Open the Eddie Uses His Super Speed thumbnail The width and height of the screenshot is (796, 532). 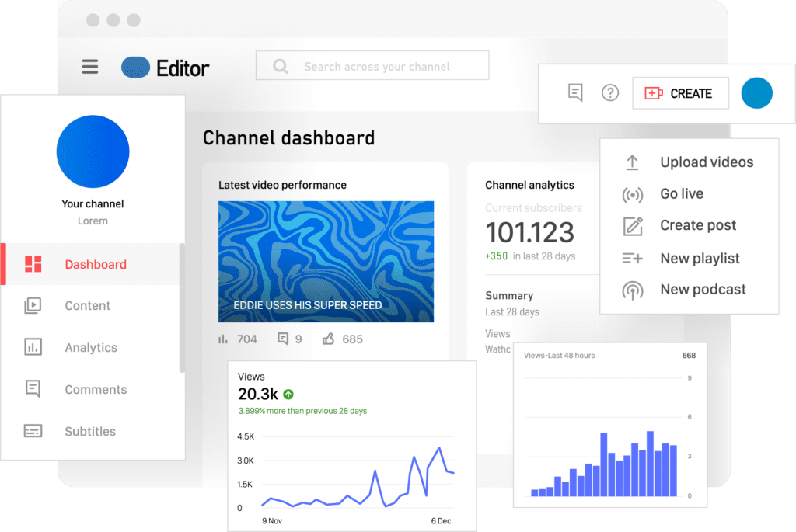pyautogui.click(x=326, y=261)
